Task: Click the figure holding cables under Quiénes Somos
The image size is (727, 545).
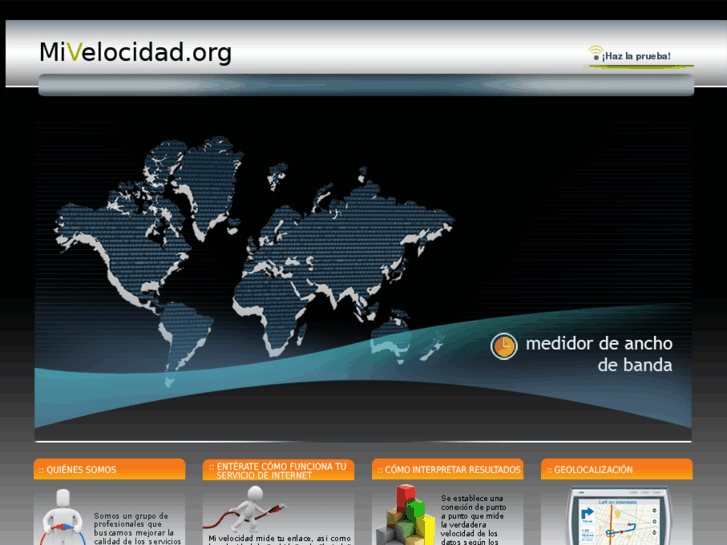Action: tap(63, 517)
